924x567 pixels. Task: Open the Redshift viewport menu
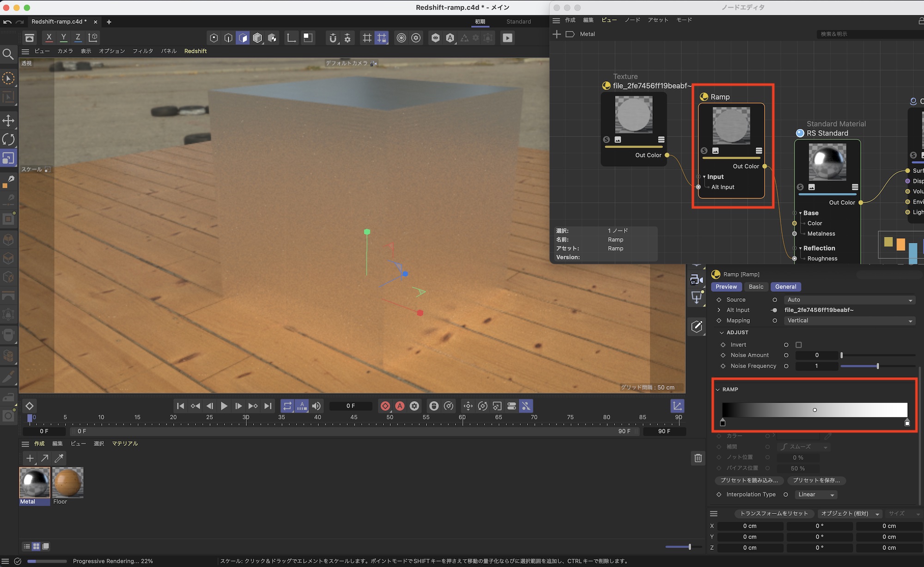[195, 51]
